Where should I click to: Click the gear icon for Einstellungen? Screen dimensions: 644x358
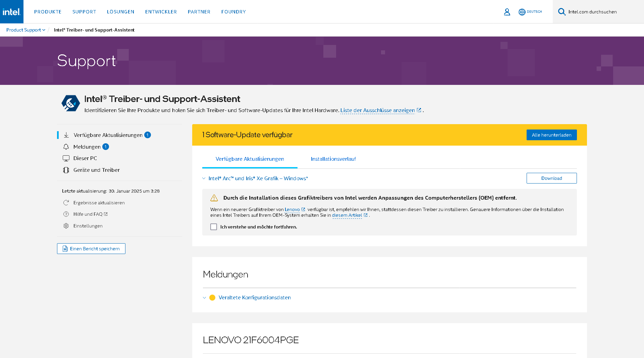click(x=66, y=226)
